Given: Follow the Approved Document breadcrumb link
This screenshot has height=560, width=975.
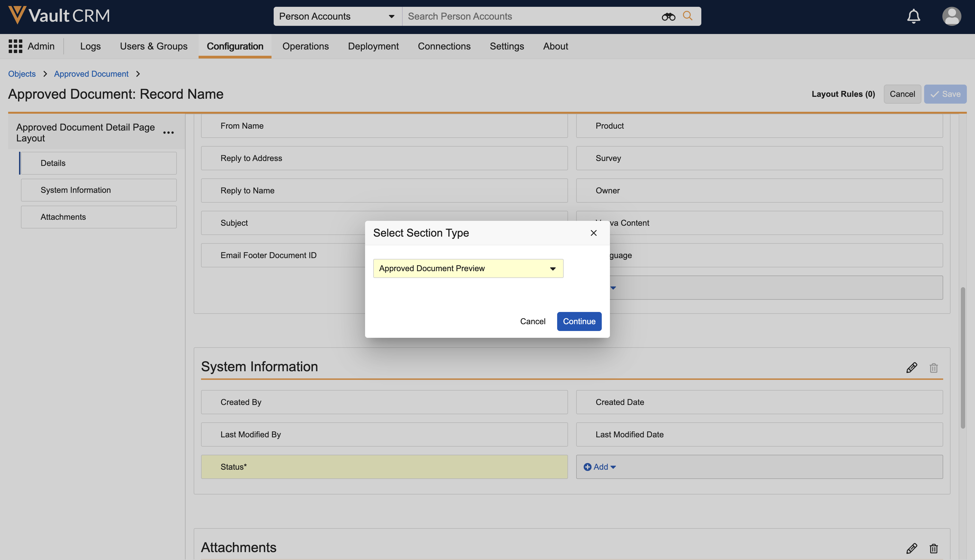Looking at the screenshot, I should tap(91, 74).
